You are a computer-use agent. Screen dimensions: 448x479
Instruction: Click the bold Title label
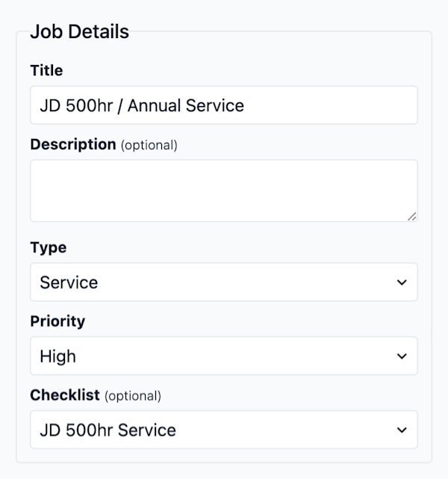tap(46, 70)
